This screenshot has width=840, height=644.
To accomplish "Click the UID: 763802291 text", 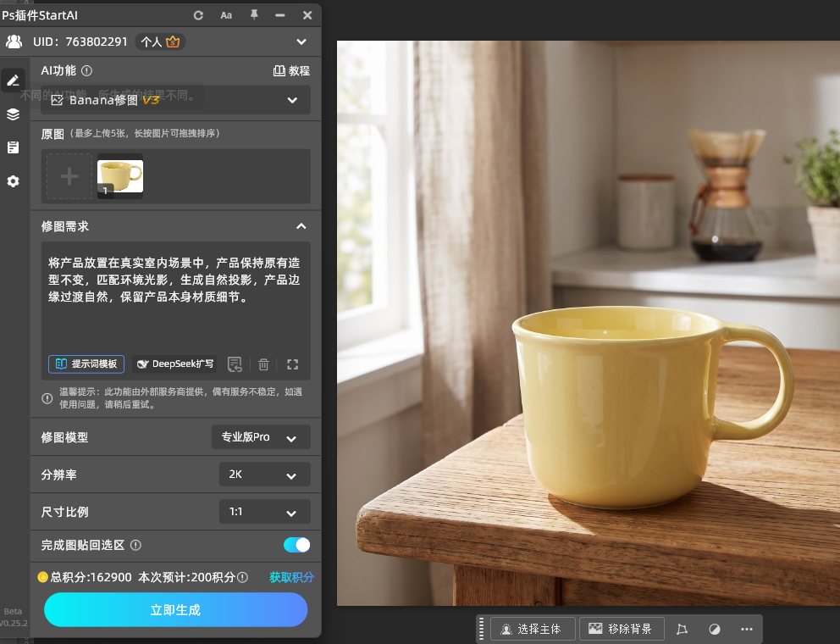I will pos(80,42).
